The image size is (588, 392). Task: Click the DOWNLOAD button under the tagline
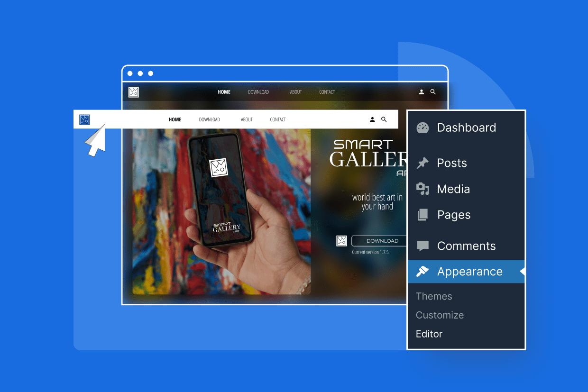click(x=382, y=241)
